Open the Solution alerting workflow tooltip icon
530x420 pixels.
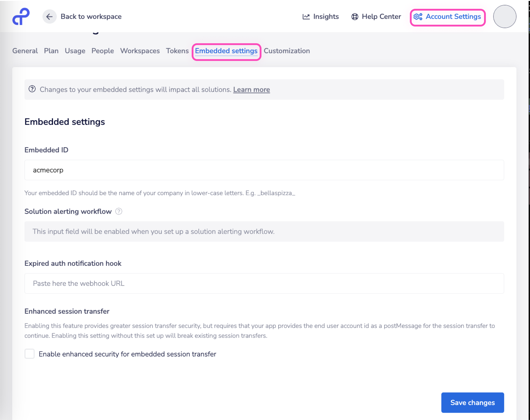click(x=119, y=211)
